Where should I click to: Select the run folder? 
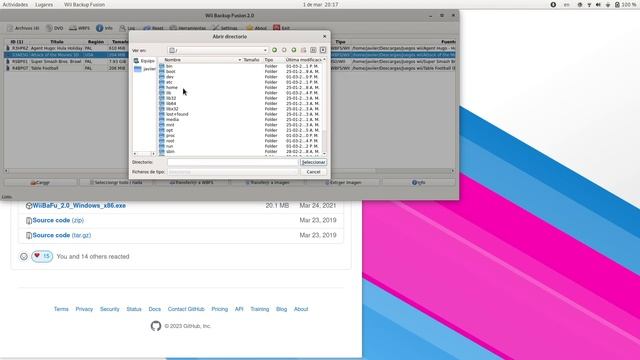[169, 146]
